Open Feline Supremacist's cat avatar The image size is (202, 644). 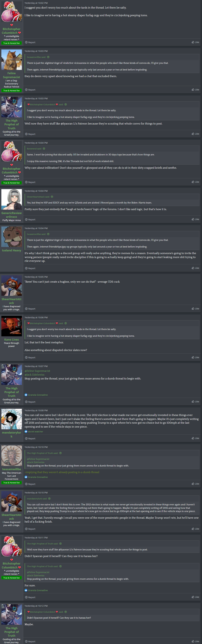[x=11, y=60]
